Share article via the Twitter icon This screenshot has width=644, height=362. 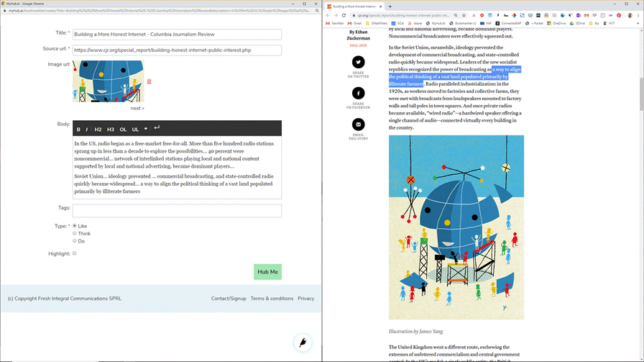coord(358,62)
